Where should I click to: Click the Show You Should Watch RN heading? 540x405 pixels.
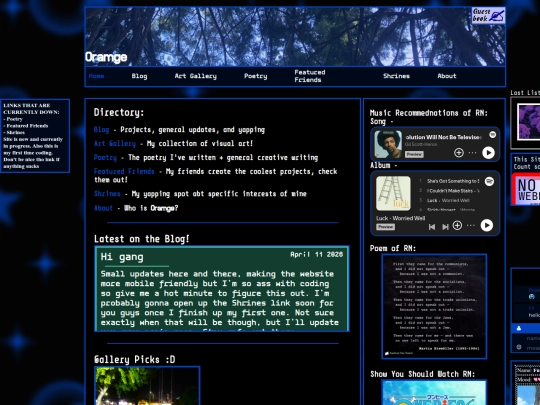point(423,374)
